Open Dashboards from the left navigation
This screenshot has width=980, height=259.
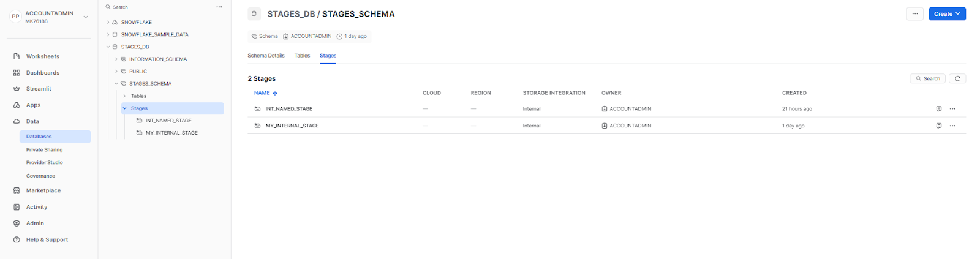pos(42,73)
